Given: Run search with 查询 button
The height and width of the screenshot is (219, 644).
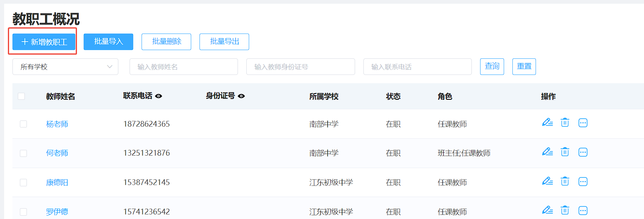Looking at the screenshot, I should point(492,67).
